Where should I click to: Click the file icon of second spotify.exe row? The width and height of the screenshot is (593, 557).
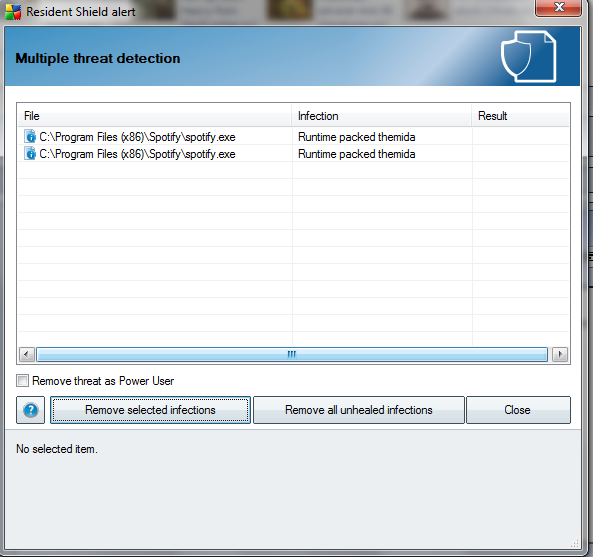(x=29, y=154)
